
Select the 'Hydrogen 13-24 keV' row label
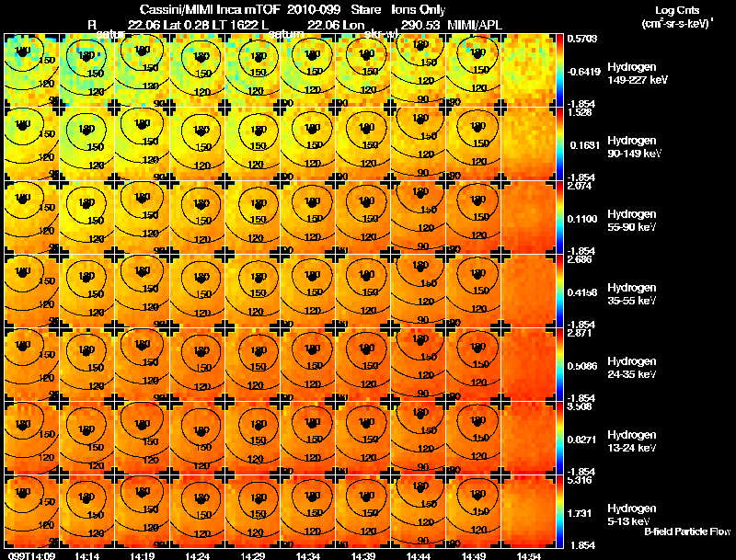coord(632,441)
